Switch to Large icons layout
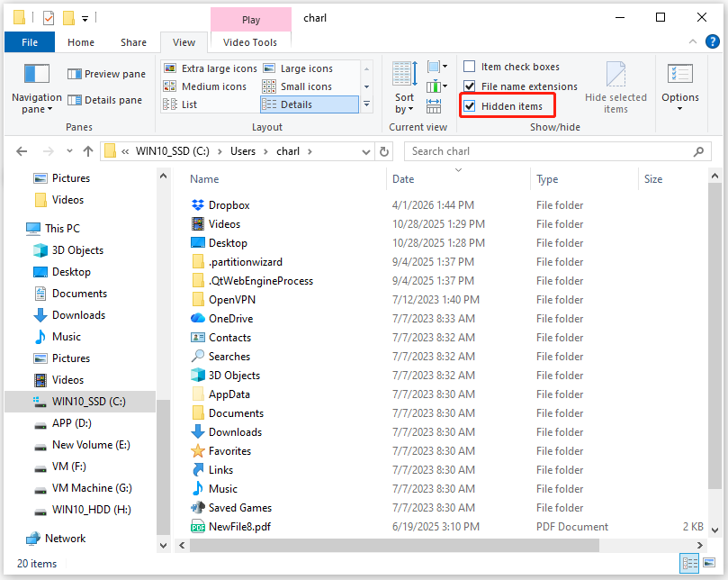728x580 pixels. (298, 68)
